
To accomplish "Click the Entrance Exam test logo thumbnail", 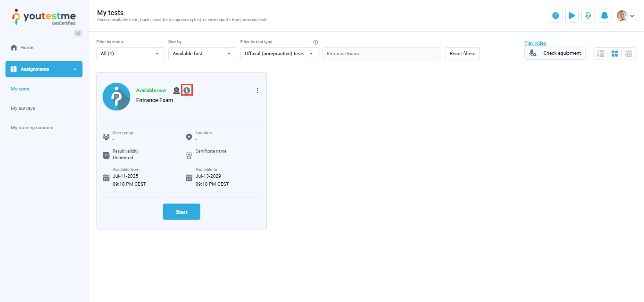I will pos(116,97).
